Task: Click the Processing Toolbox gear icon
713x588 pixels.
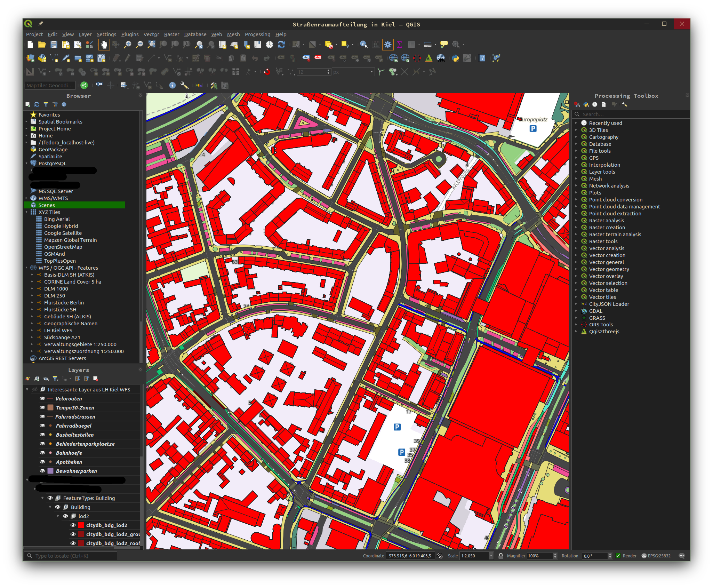Action: (387, 45)
